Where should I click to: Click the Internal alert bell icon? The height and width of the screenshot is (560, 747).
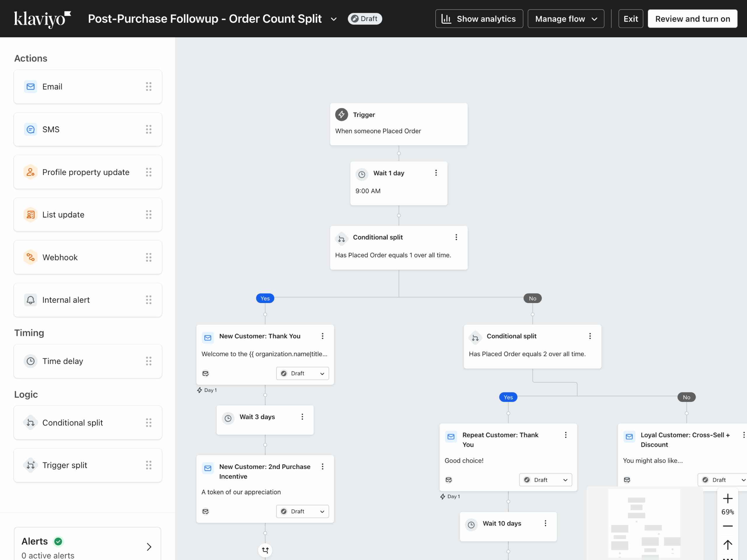coord(30,300)
